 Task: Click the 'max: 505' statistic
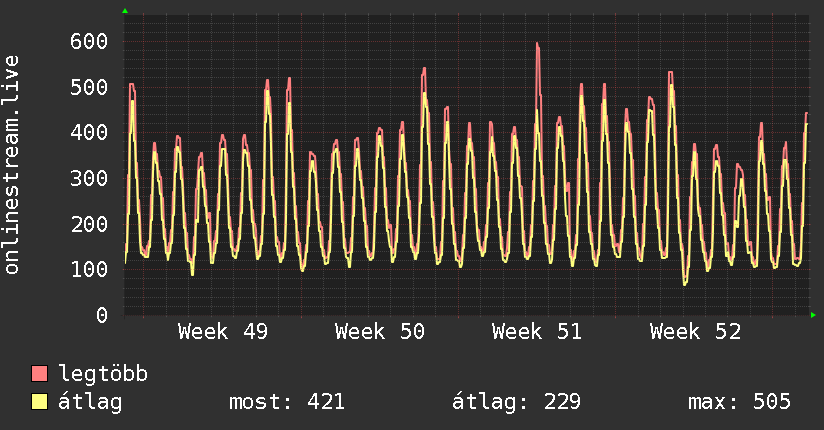(x=739, y=402)
